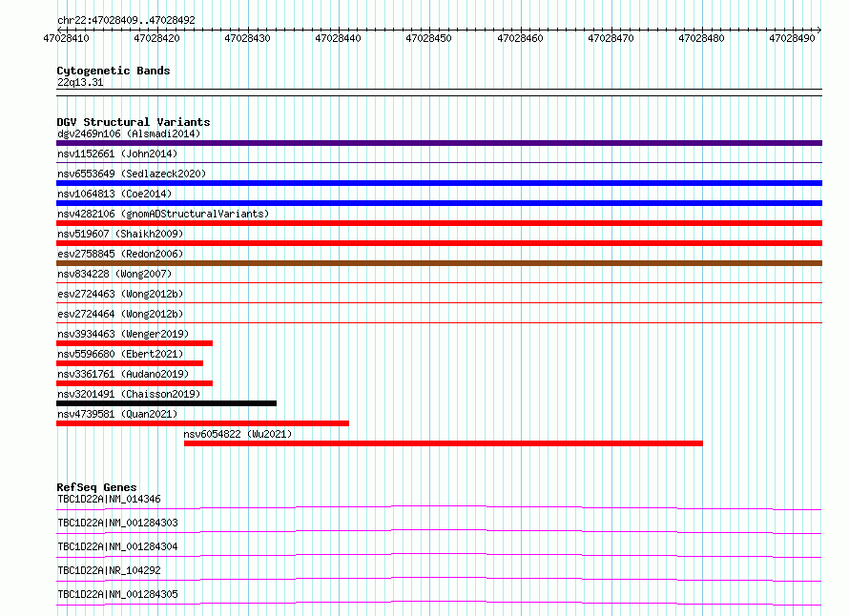Open variant dgv2469n106 (Alsmadi2014) label
This screenshot has width=849, height=616.
tap(129, 133)
